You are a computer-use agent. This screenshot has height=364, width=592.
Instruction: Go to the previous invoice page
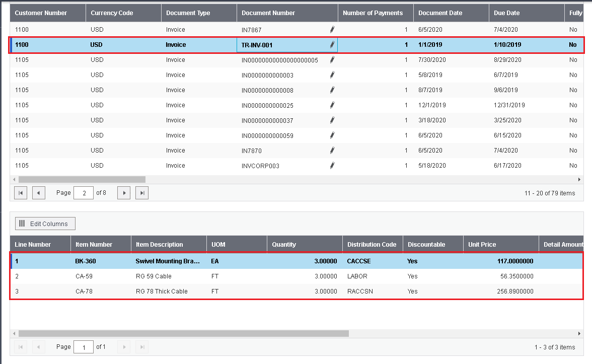pos(38,193)
